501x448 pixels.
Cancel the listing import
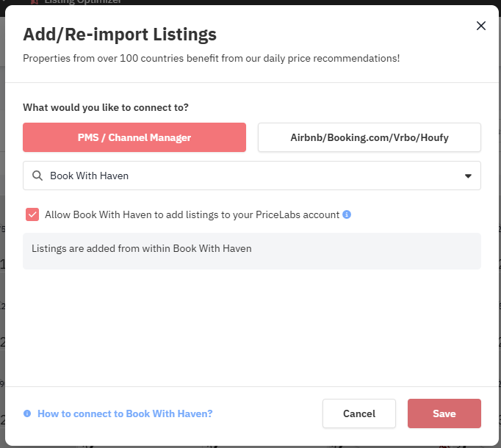pos(359,413)
